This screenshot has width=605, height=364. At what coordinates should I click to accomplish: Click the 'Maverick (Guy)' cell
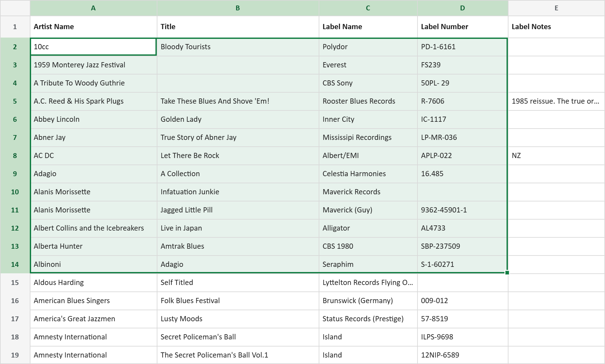pos(368,210)
